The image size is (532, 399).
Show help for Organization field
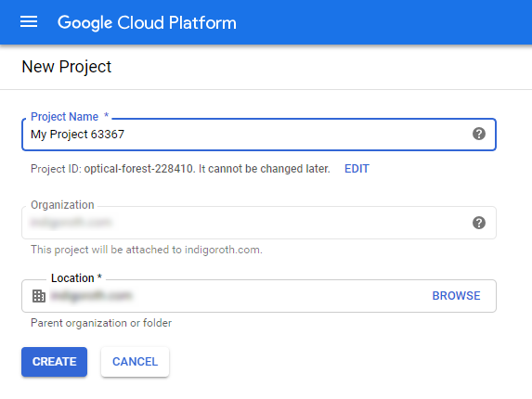pos(479,223)
